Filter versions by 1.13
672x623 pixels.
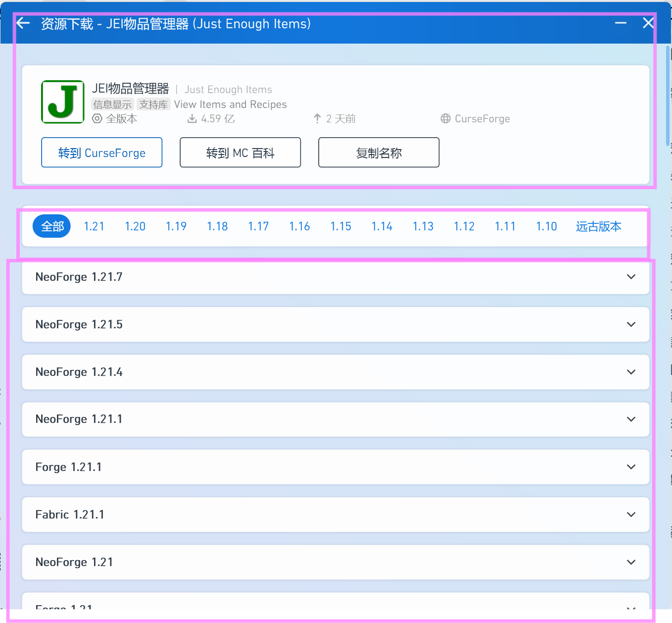[x=423, y=226]
